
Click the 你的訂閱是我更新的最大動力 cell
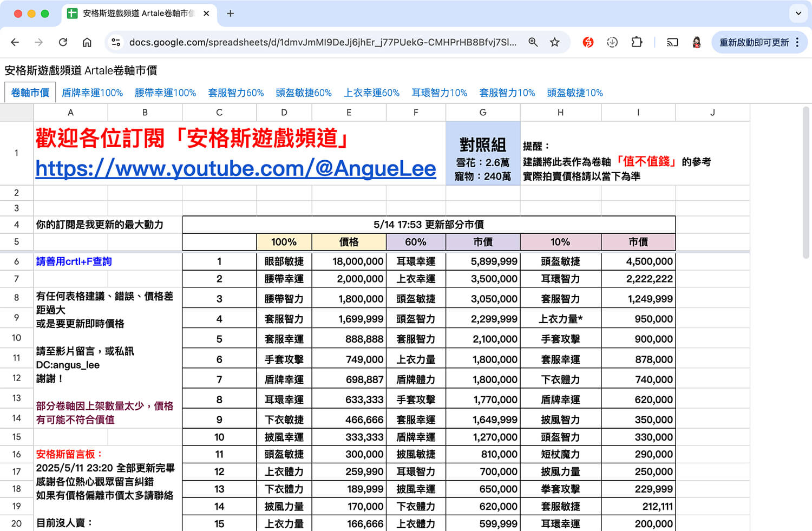[x=108, y=225]
